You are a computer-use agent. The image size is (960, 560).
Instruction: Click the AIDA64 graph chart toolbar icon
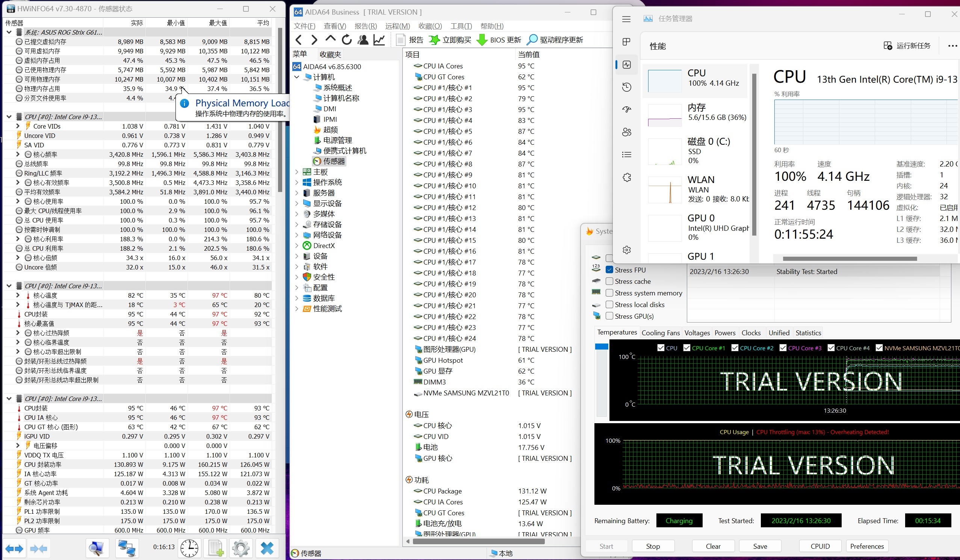pos(379,39)
